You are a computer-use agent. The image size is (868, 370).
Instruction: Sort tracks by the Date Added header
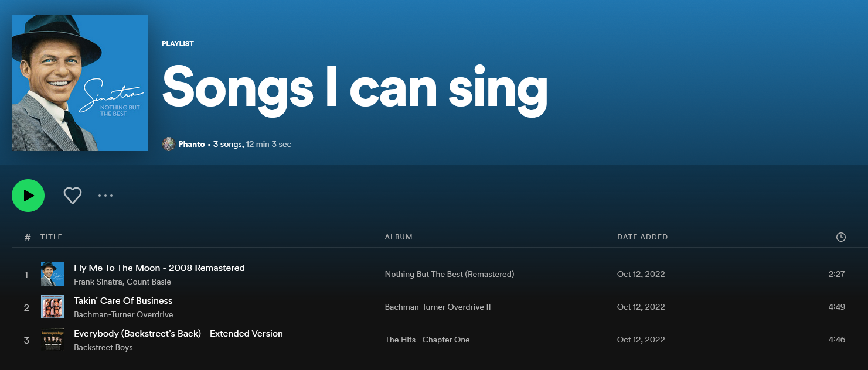point(642,237)
